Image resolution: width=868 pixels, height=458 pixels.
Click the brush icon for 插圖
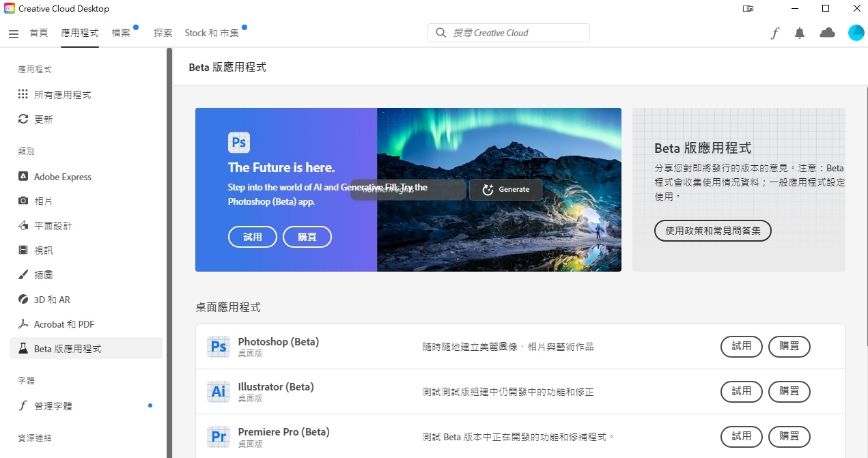23,274
